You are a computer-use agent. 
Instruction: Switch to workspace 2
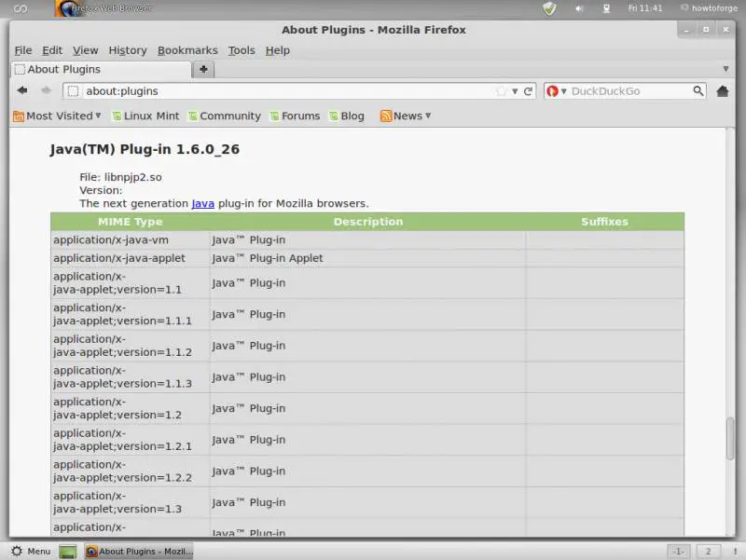(x=708, y=552)
